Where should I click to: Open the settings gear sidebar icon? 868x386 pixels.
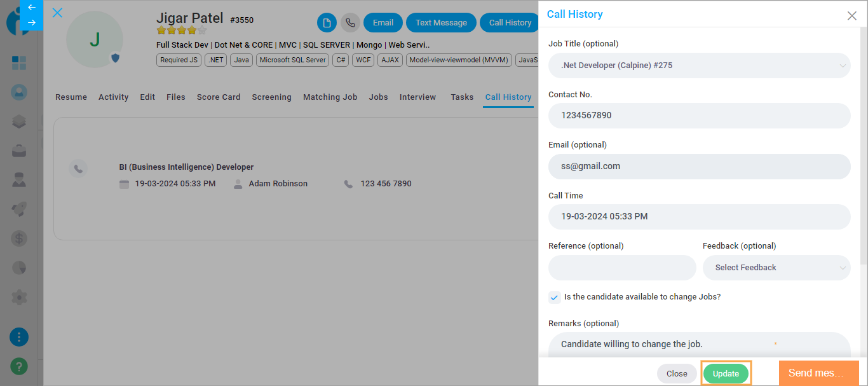coord(19,297)
